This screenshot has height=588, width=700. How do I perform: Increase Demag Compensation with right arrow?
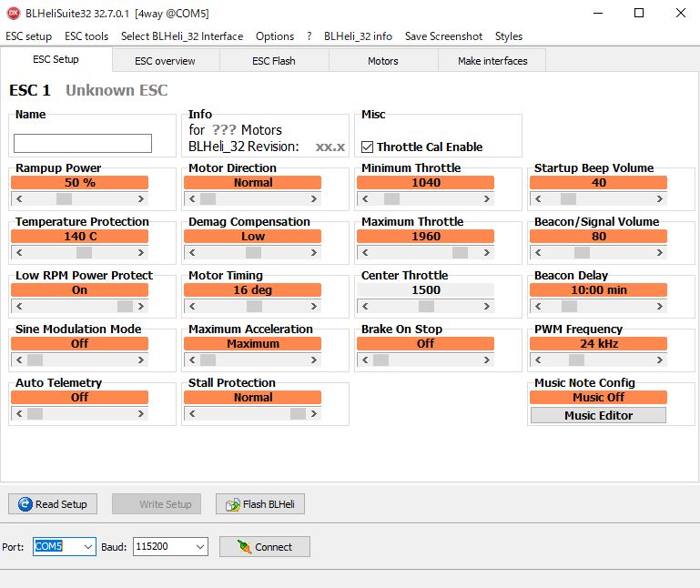pos(314,252)
